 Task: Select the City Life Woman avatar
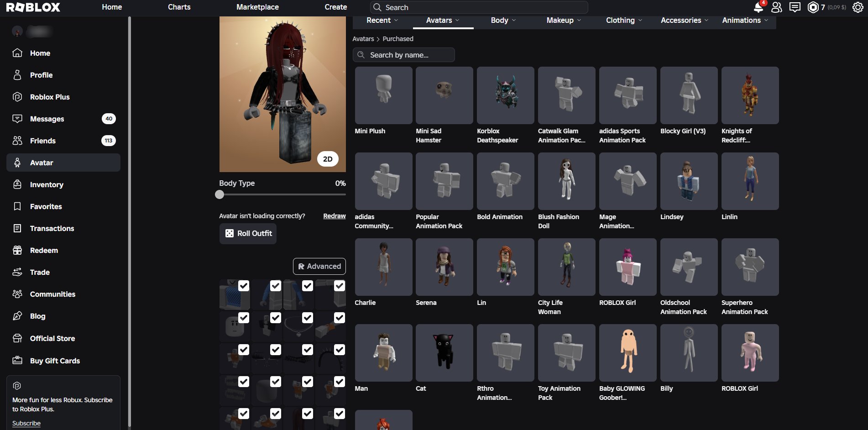tap(567, 267)
